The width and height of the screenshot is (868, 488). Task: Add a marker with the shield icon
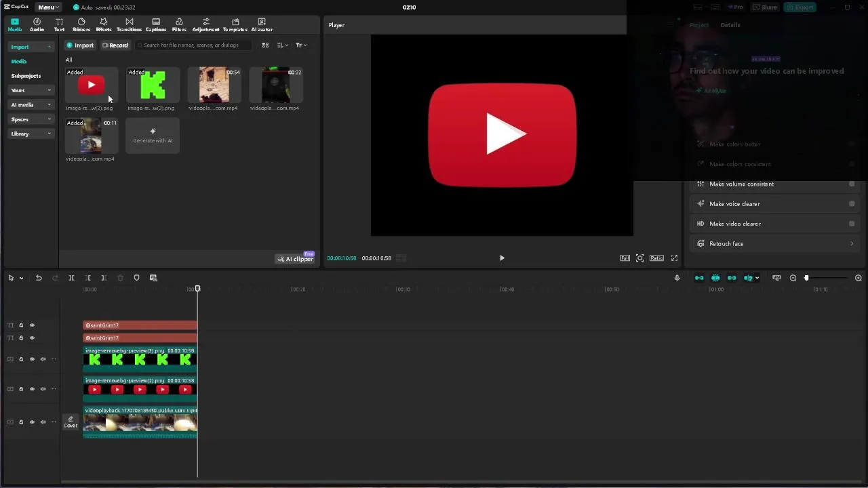click(x=136, y=278)
